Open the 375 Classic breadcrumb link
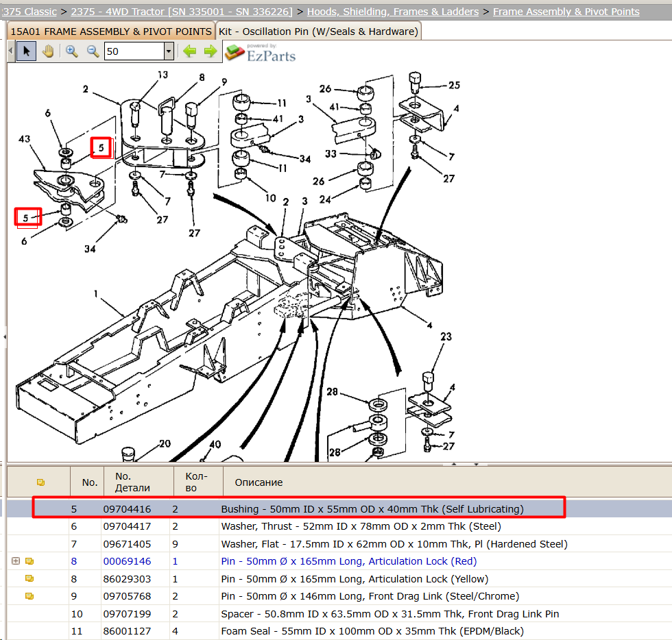The image size is (672, 640). coord(29,12)
